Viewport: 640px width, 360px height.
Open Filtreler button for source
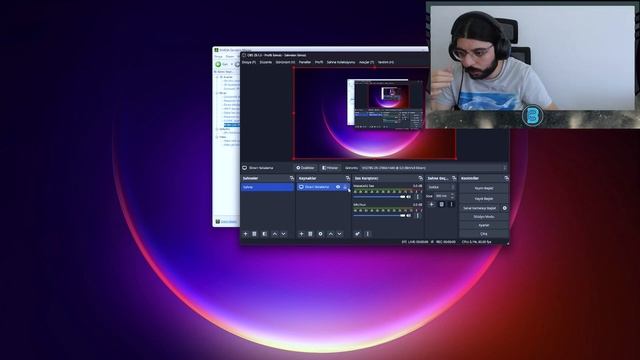[x=330, y=168]
